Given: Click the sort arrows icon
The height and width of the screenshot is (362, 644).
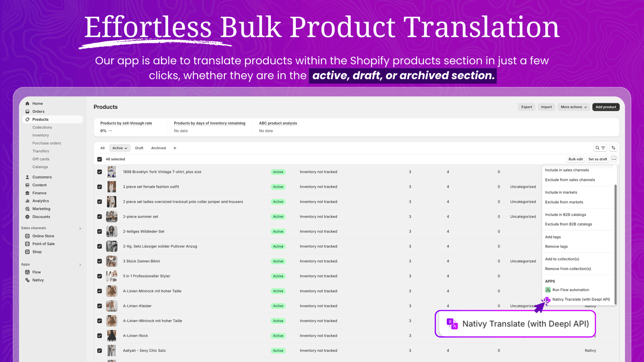Looking at the screenshot, I should pos(613,148).
